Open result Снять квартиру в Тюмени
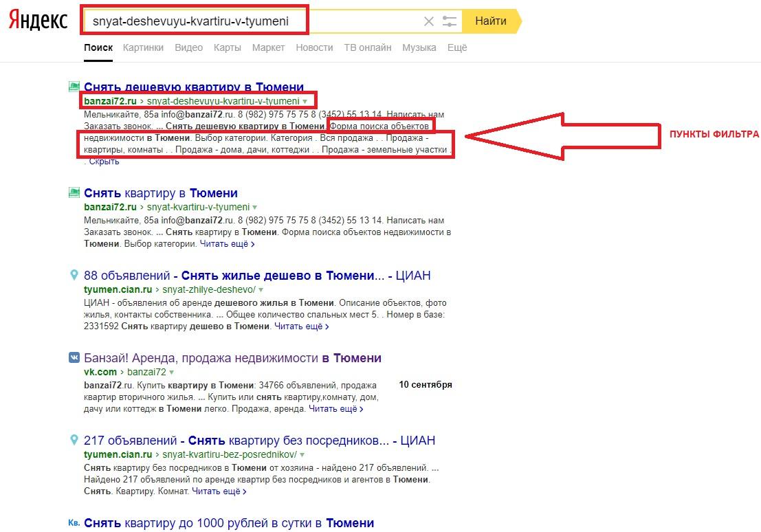761x532 pixels. click(x=161, y=192)
